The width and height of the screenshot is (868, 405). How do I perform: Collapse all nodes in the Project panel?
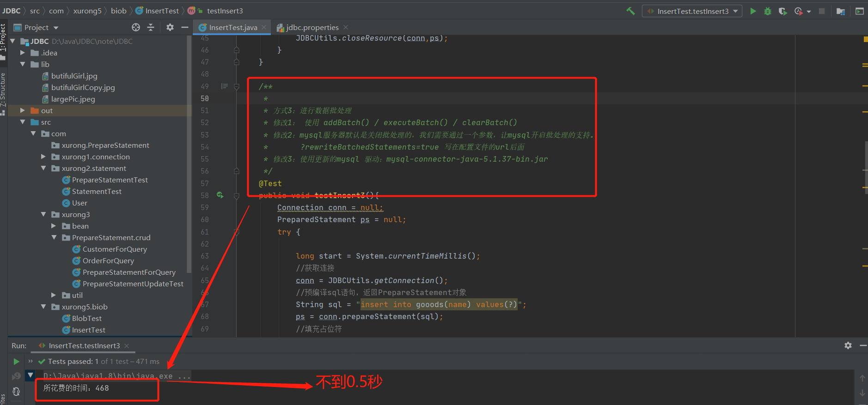[x=151, y=27]
